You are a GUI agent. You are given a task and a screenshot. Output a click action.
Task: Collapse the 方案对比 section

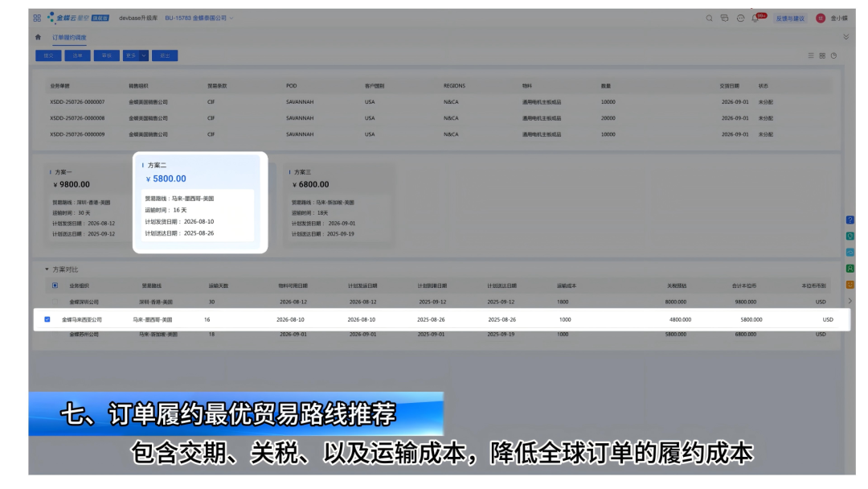pos(47,269)
